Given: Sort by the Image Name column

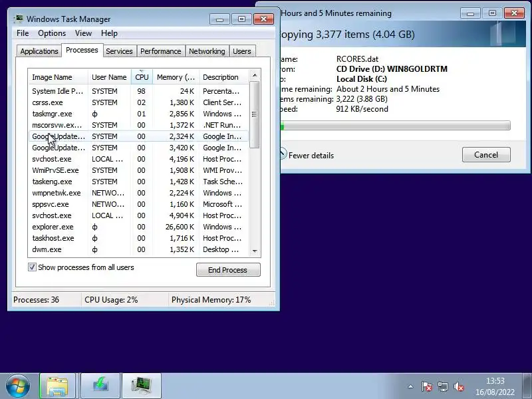Looking at the screenshot, I should pyautogui.click(x=58, y=77).
